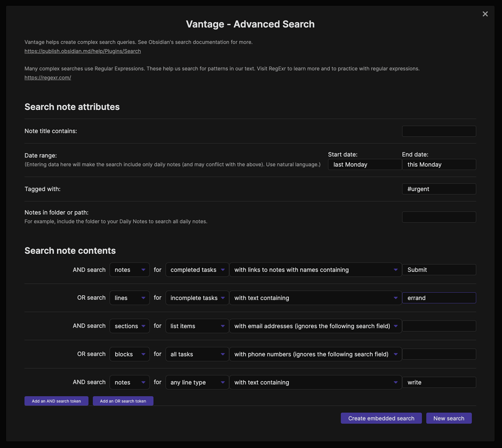Open the "incomplete tasks" dropdown
This screenshot has height=448, width=502.
pyautogui.click(x=197, y=298)
